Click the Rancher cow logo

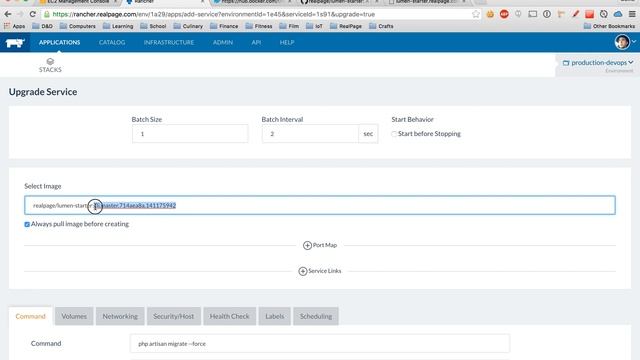coord(15,42)
